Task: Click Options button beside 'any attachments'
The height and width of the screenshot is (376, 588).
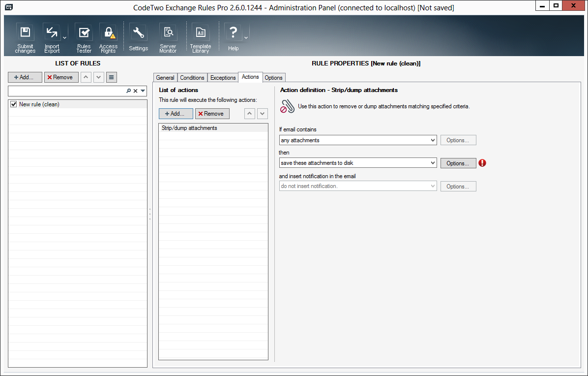Action: click(458, 140)
